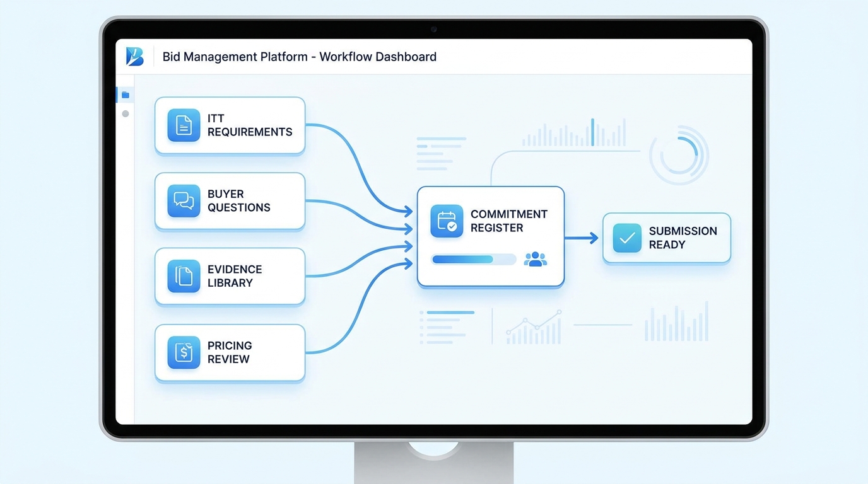Click the Buyer Questions chat bubbles icon
The width and height of the screenshot is (868, 484).
tap(184, 201)
